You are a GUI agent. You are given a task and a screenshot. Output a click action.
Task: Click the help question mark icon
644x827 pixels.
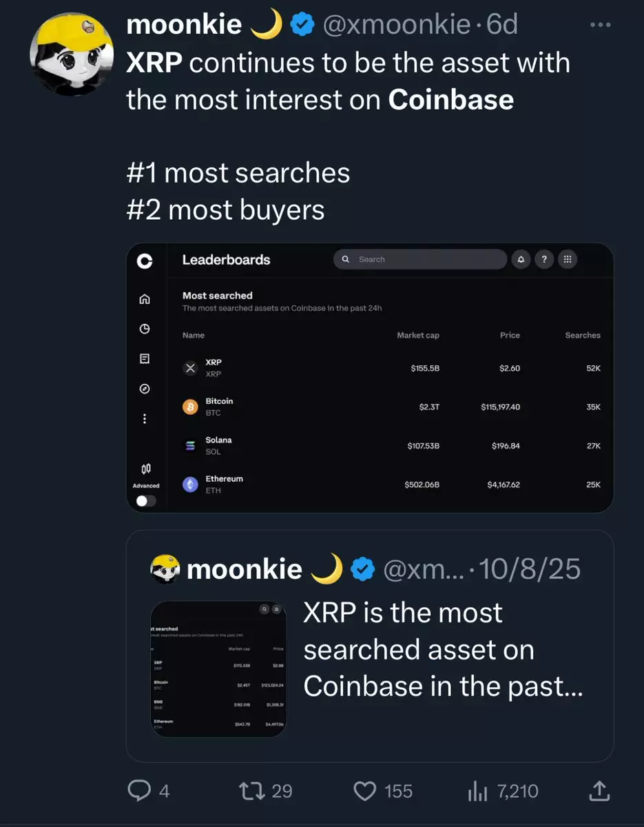pos(544,259)
